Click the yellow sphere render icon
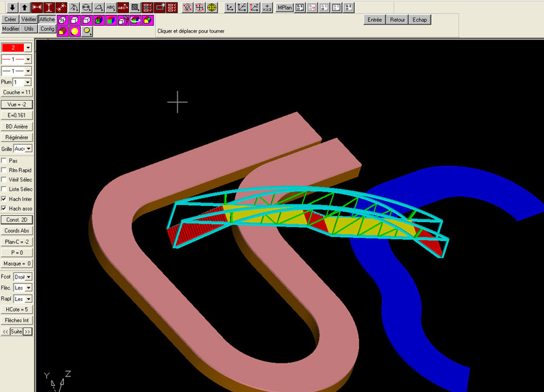 click(x=75, y=31)
